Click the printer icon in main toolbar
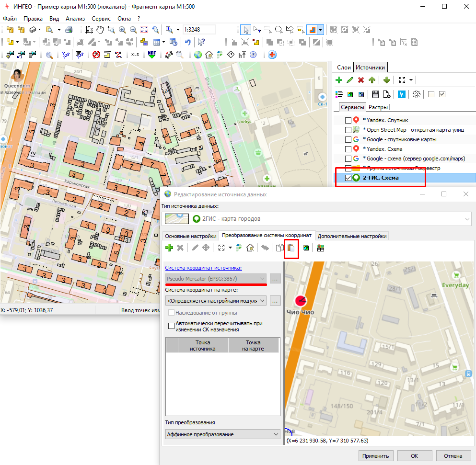Viewport: 476px width, 465px height. 69,29
